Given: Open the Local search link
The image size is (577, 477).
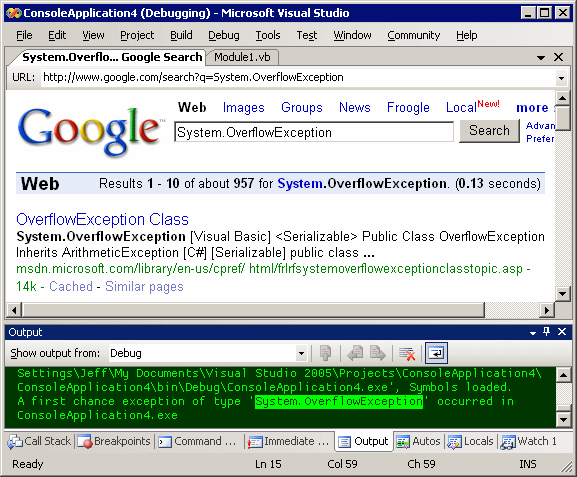Looking at the screenshot, I should pos(461,107).
